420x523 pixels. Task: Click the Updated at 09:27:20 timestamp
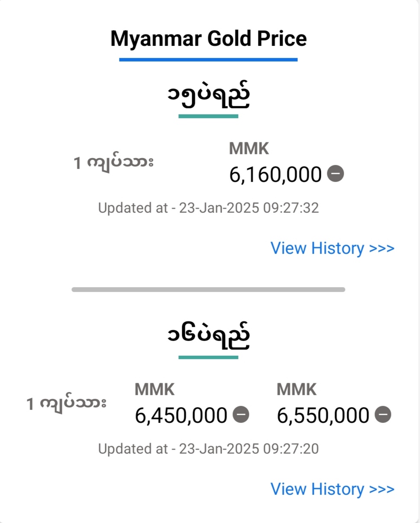(208, 448)
